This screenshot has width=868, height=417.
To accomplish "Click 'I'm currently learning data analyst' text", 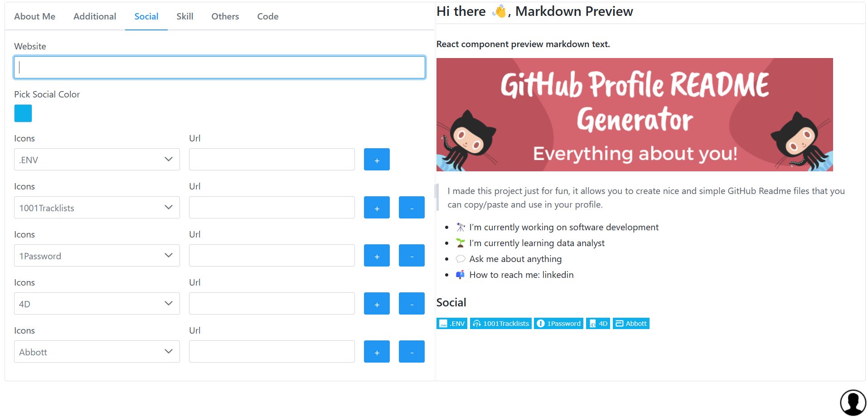I will (x=537, y=243).
